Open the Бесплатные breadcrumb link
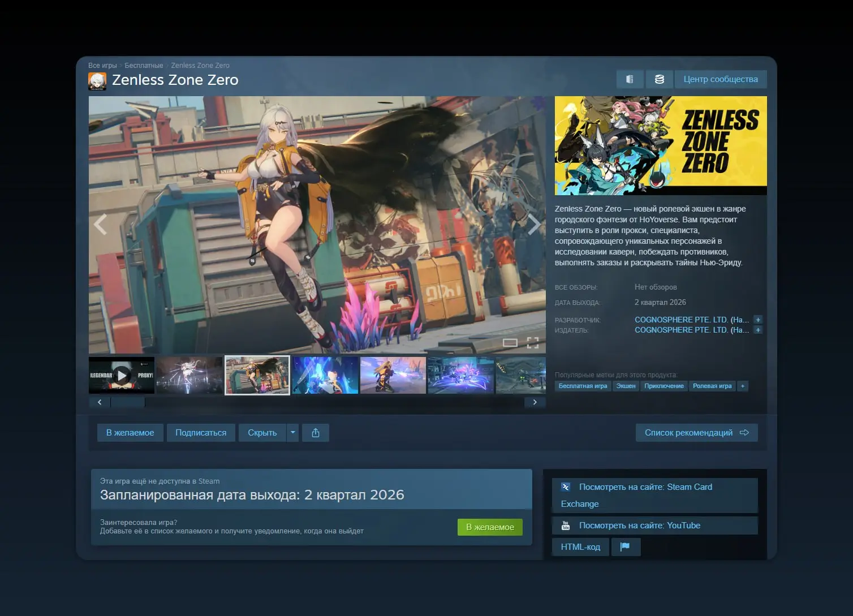 144,65
